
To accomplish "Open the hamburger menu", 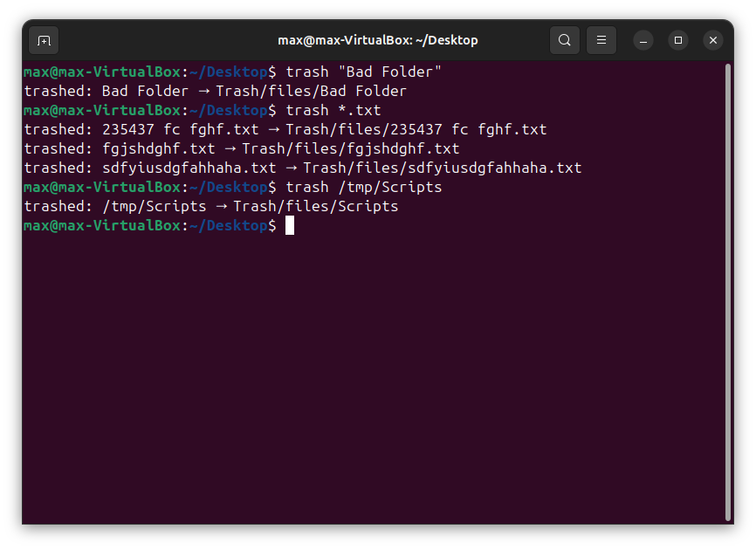I will tap(601, 40).
